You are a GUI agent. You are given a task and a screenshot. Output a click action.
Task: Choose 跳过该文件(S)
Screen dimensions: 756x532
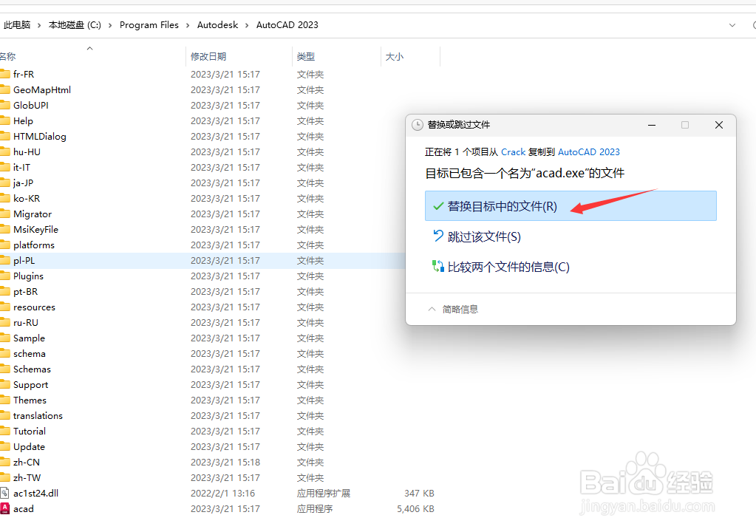[483, 236]
